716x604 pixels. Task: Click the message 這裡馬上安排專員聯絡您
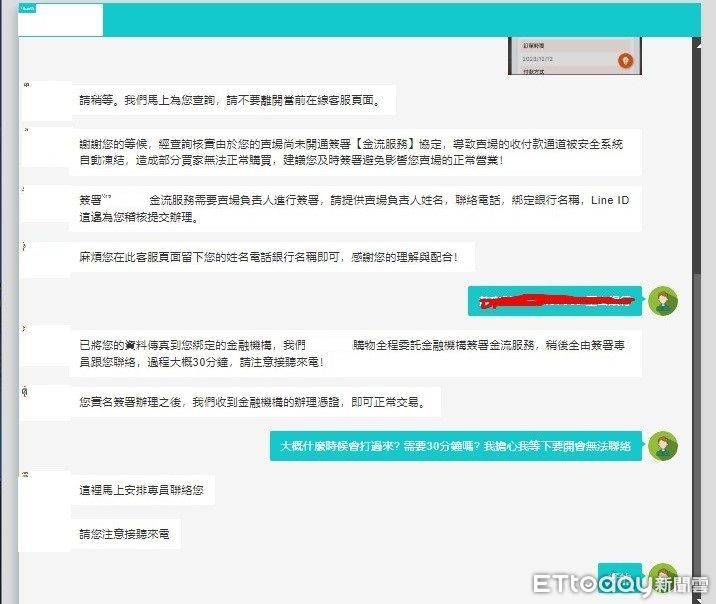click(144, 491)
